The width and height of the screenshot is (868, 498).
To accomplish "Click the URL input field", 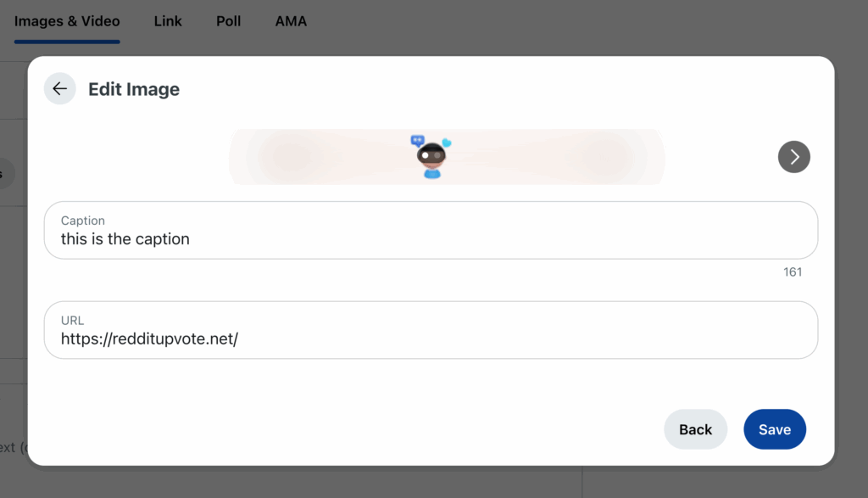I will (431, 330).
